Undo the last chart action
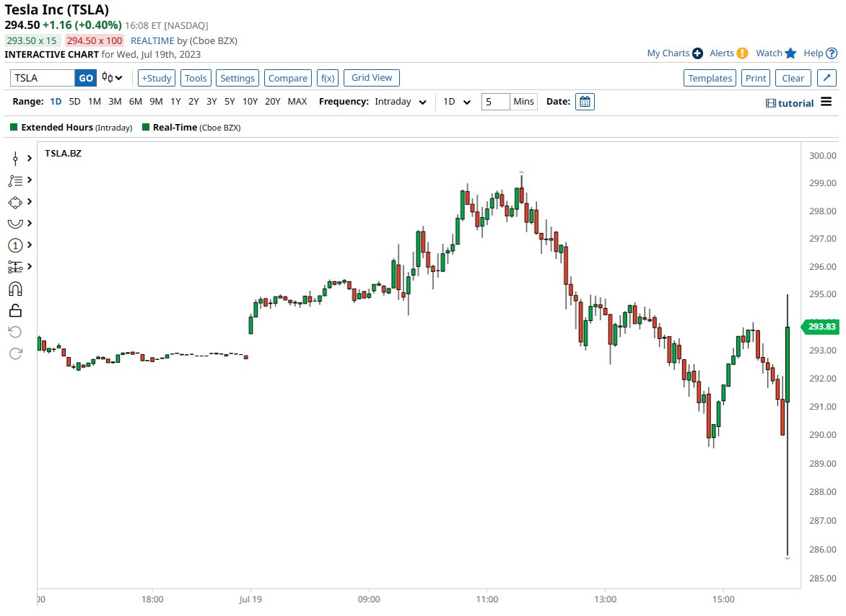The height and width of the screenshot is (616, 846). (x=15, y=332)
